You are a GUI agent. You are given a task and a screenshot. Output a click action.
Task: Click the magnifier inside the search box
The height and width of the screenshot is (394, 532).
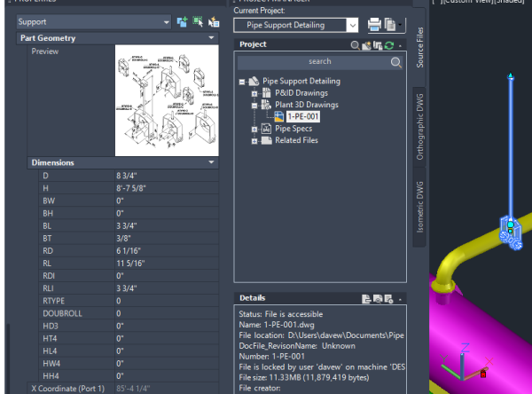[395, 62]
